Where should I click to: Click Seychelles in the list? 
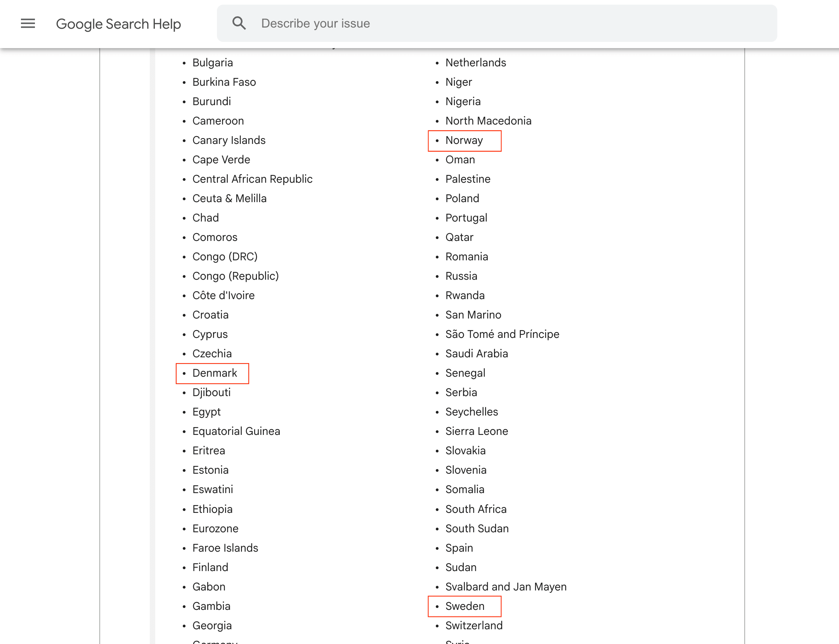click(472, 412)
